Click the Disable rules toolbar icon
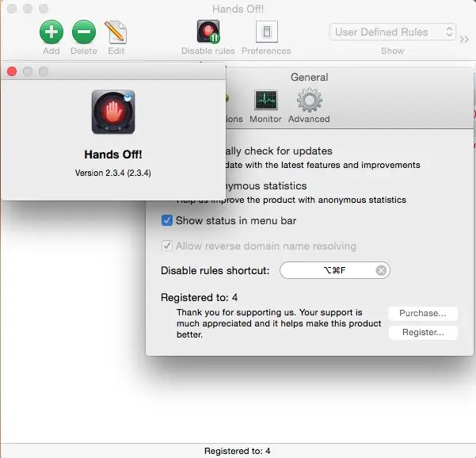 point(208,31)
